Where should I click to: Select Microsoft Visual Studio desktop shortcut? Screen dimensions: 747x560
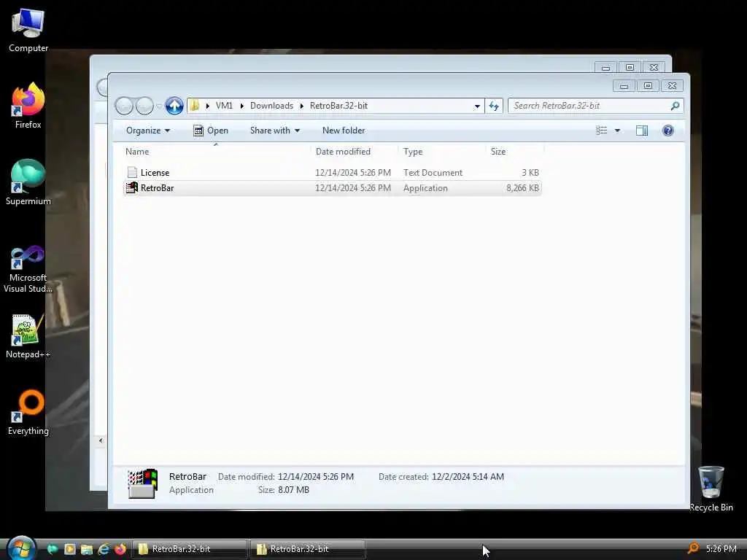pos(28,270)
